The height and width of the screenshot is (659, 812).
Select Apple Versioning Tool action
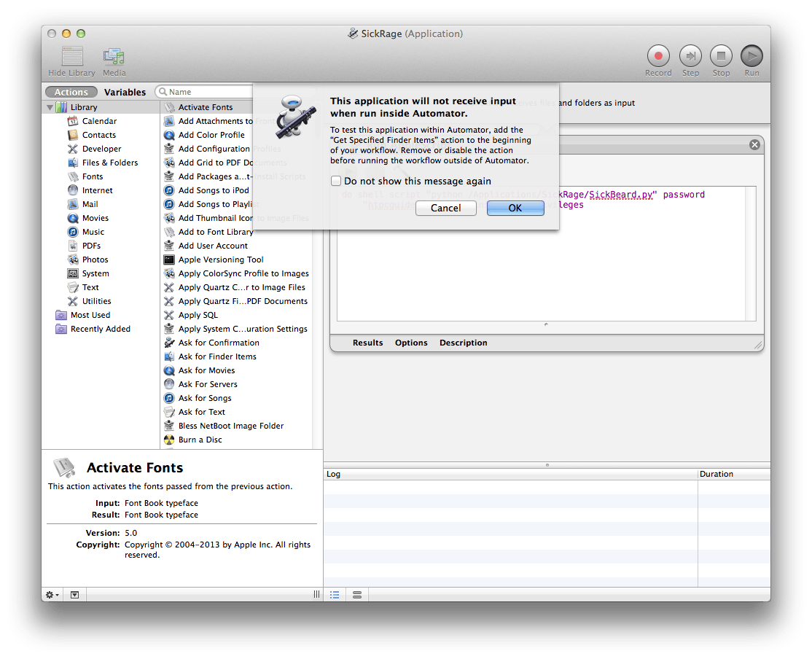click(x=220, y=260)
